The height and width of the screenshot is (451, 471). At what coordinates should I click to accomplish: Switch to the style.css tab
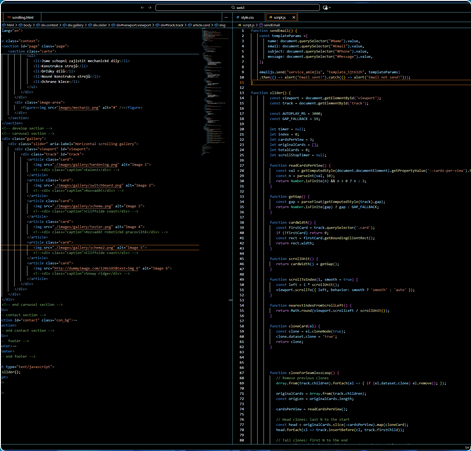coord(247,17)
